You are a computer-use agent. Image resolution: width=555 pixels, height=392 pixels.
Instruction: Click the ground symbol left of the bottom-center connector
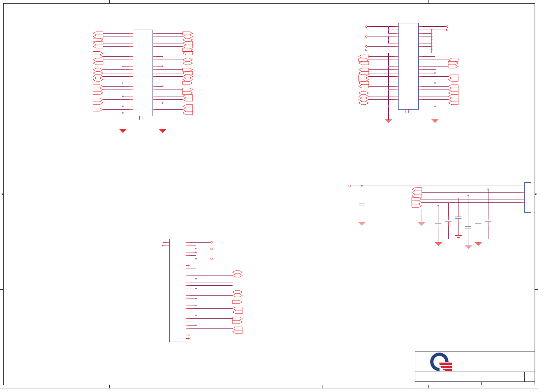click(x=163, y=250)
